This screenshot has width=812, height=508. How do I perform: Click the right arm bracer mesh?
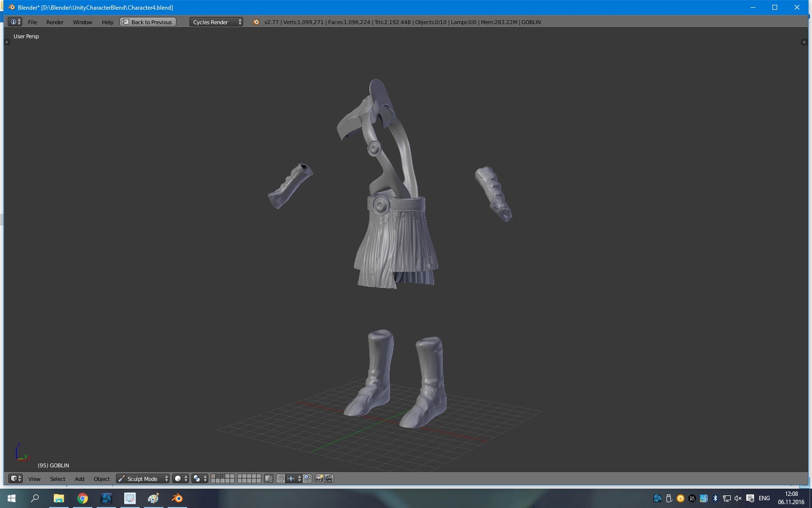pyautogui.click(x=493, y=193)
